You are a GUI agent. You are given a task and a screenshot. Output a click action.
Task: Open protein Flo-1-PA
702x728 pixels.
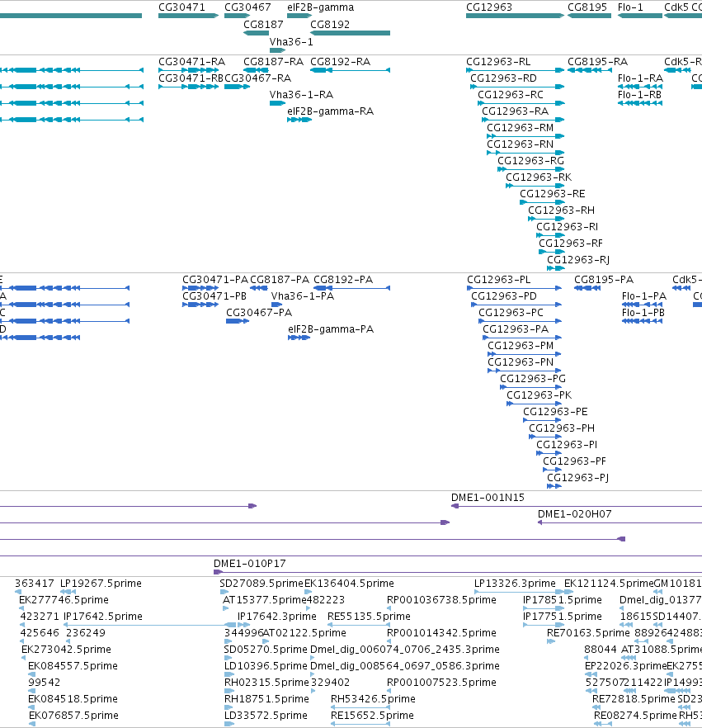click(644, 296)
